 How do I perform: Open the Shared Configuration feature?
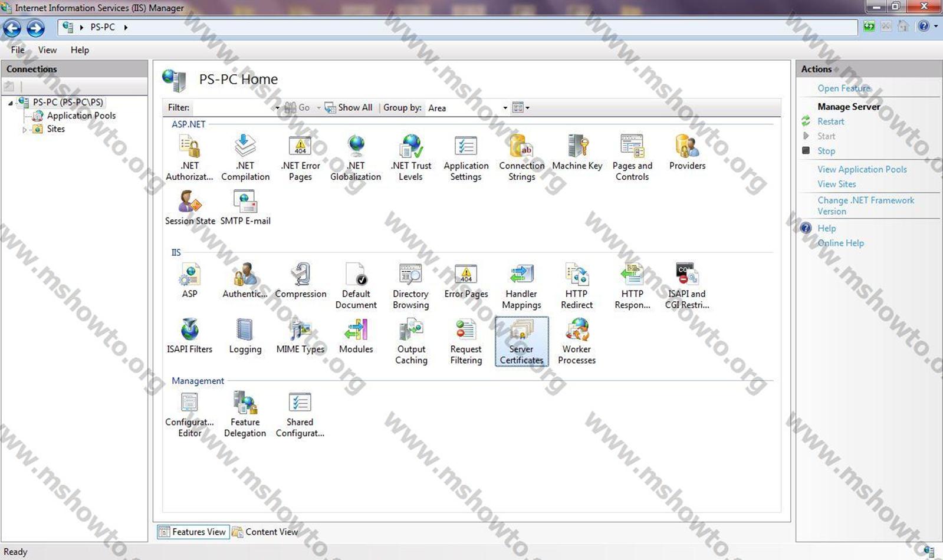pyautogui.click(x=300, y=414)
